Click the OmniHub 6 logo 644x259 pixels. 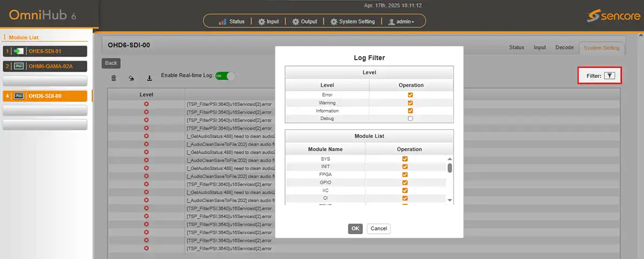(43, 14)
